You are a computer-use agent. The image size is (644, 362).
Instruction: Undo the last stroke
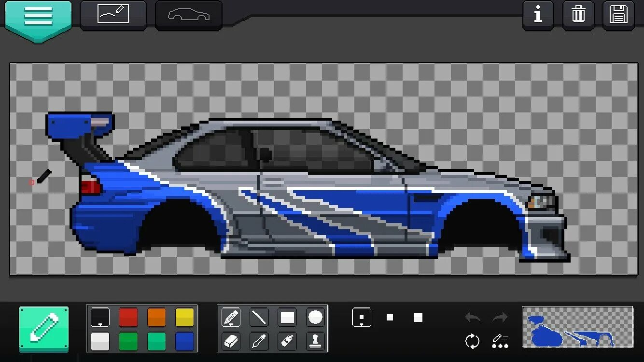tap(473, 318)
